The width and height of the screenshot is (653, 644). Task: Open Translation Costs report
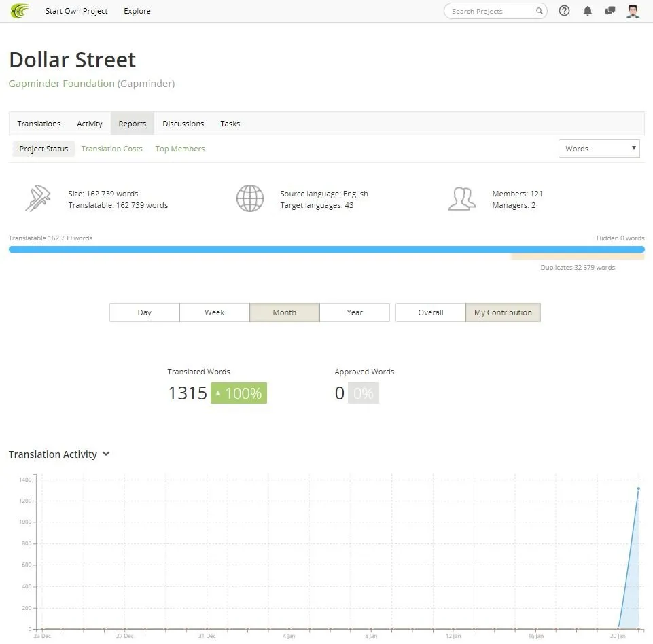point(111,149)
